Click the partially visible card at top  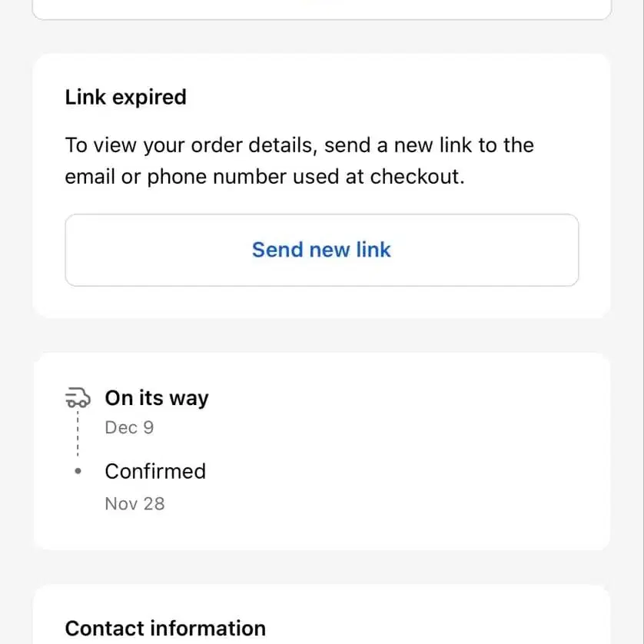[x=321, y=8]
